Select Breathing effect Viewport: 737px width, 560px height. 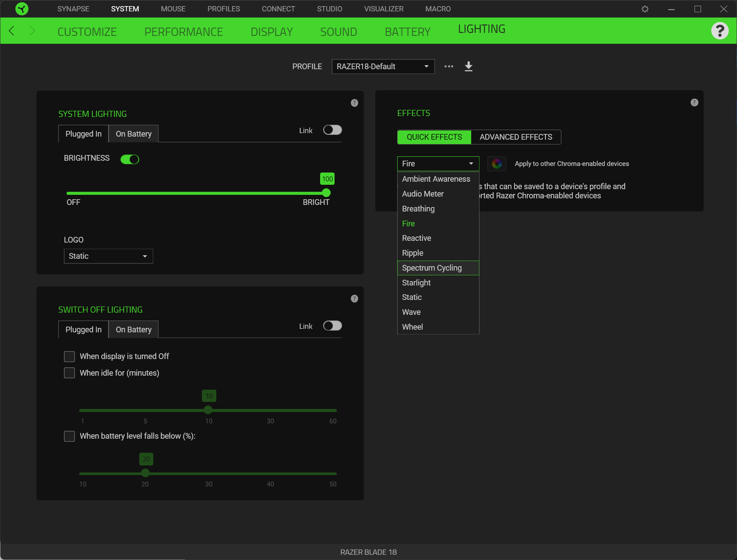click(x=438, y=209)
